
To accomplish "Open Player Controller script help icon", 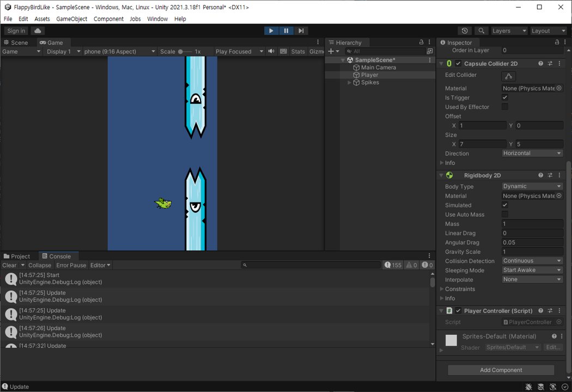I will click(540, 311).
